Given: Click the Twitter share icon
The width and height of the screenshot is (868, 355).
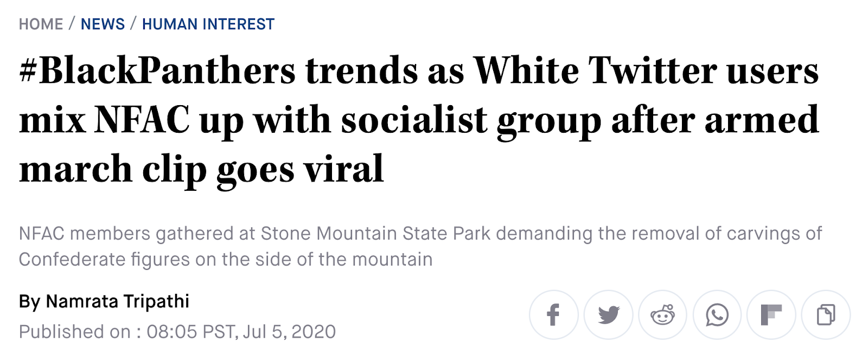Looking at the screenshot, I should coord(608,315).
